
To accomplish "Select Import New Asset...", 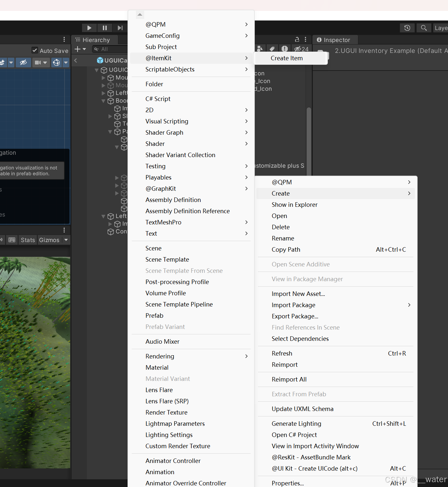I will tap(336, 294).
